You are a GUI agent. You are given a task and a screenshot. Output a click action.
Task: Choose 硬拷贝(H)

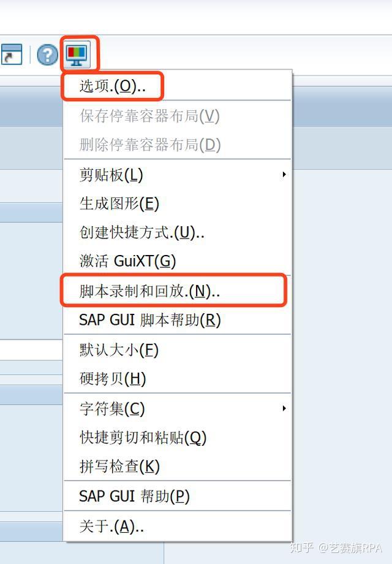[x=178, y=378]
